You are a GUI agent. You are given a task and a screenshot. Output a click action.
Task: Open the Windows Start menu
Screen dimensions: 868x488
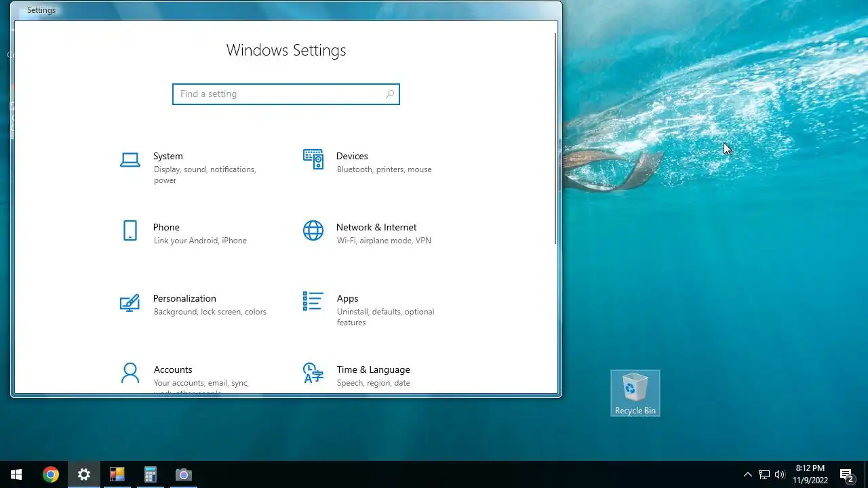16,474
